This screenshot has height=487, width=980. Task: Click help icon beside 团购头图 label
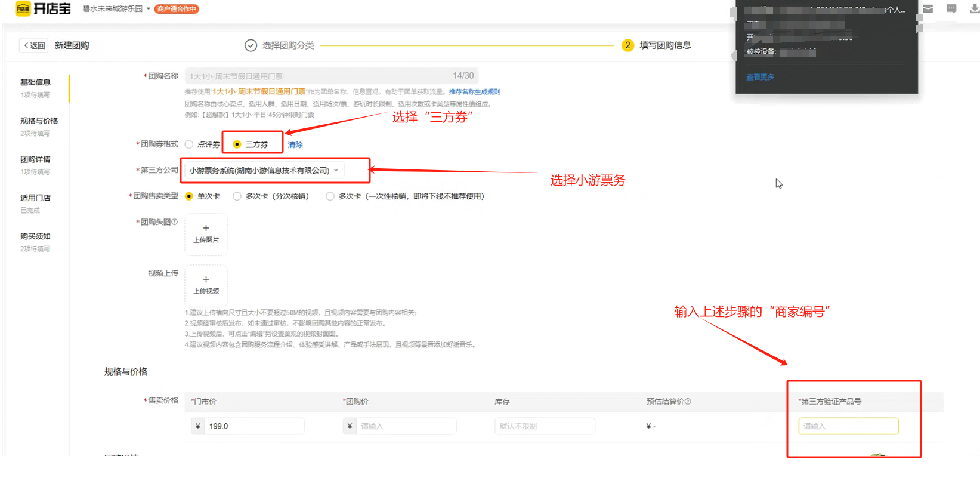[x=175, y=222]
